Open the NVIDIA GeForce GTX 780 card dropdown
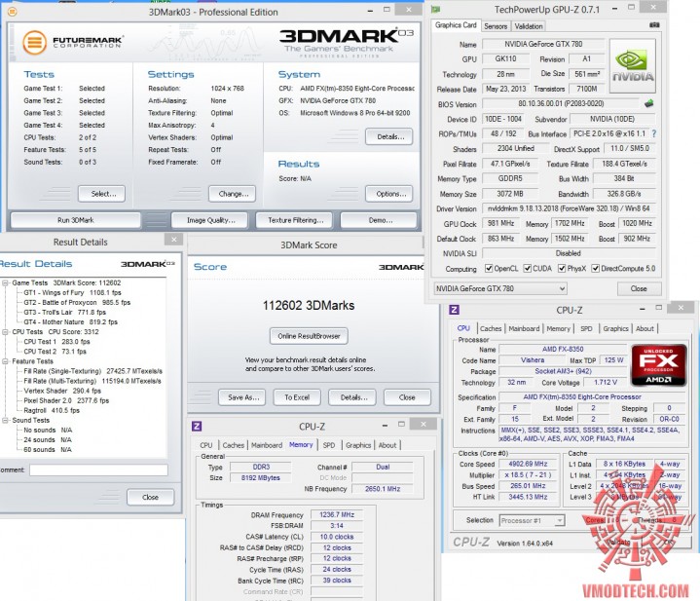Image resolution: width=700 pixels, height=601 pixels. (x=500, y=288)
